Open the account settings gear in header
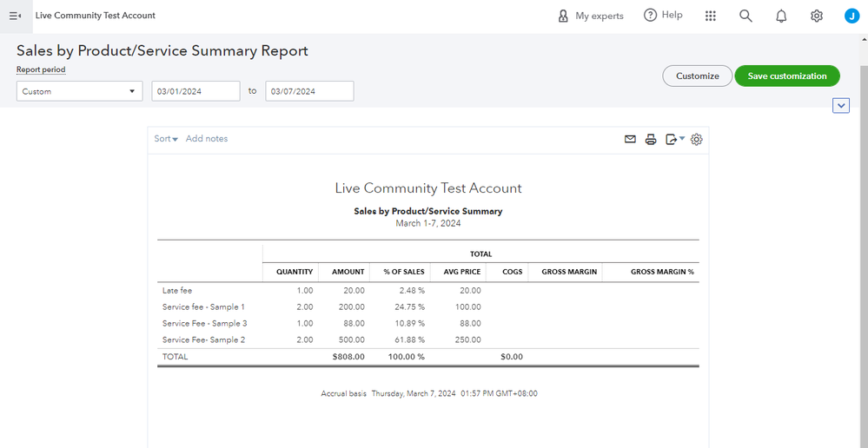This screenshot has height=448, width=868. 816,16
